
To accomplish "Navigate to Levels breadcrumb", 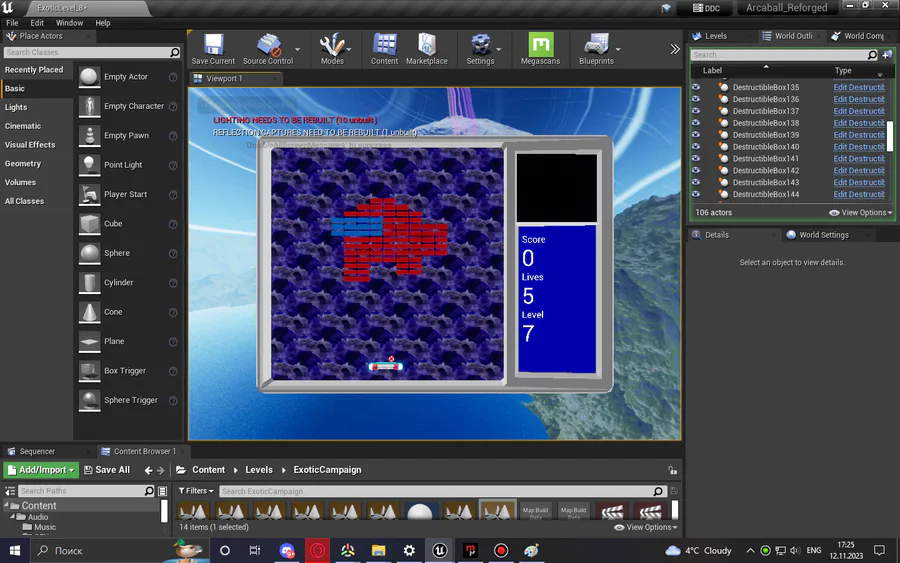I will pos(259,470).
